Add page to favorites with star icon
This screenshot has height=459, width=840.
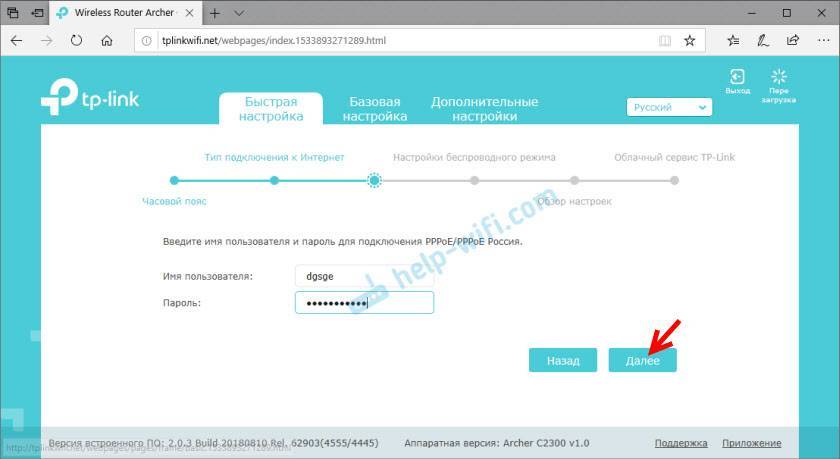pyautogui.click(x=689, y=41)
